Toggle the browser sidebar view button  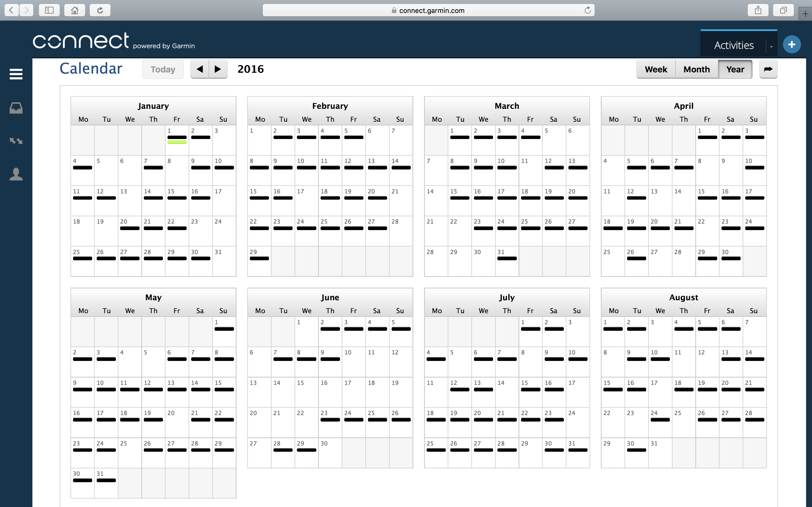[49, 10]
